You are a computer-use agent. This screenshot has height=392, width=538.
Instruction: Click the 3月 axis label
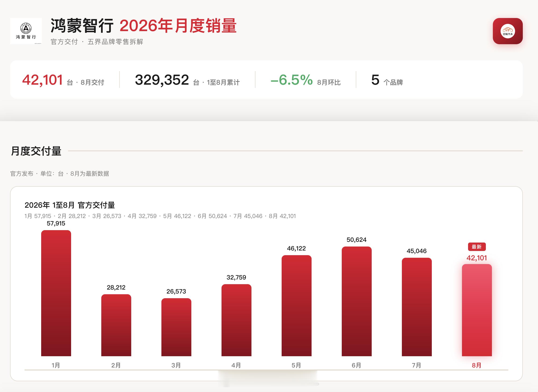pyautogui.click(x=176, y=365)
